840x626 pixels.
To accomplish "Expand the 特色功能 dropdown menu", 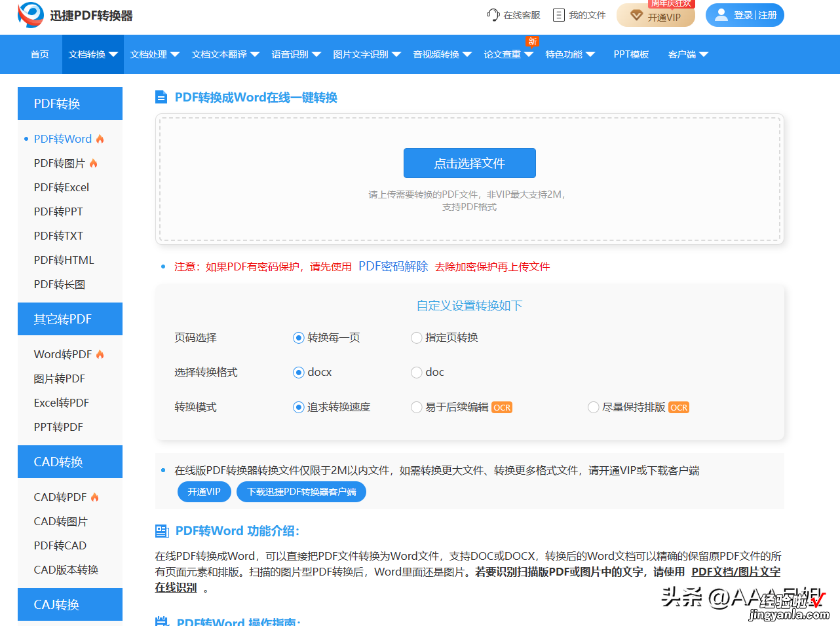I will click(x=570, y=54).
